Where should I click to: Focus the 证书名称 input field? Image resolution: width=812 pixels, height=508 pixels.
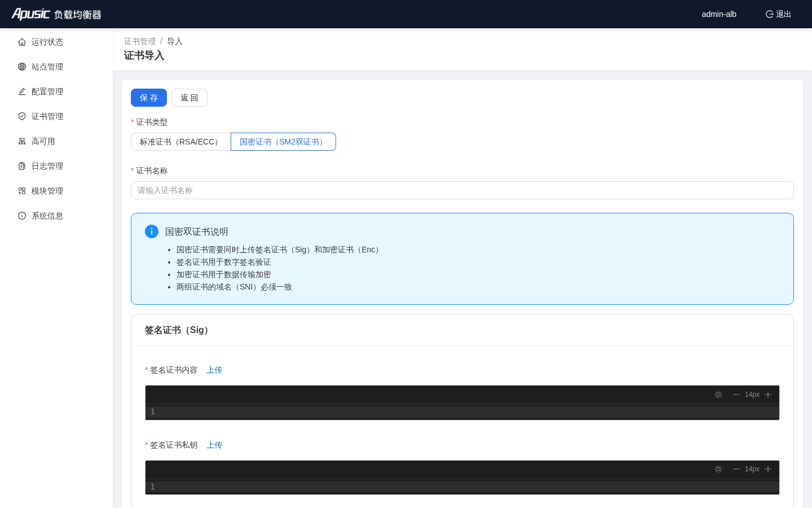coord(462,190)
